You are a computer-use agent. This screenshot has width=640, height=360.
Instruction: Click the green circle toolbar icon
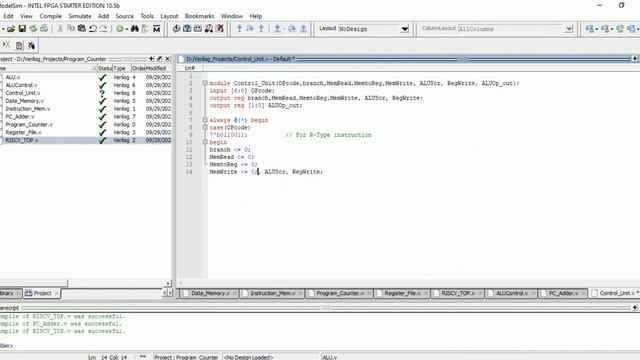(x=120, y=29)
